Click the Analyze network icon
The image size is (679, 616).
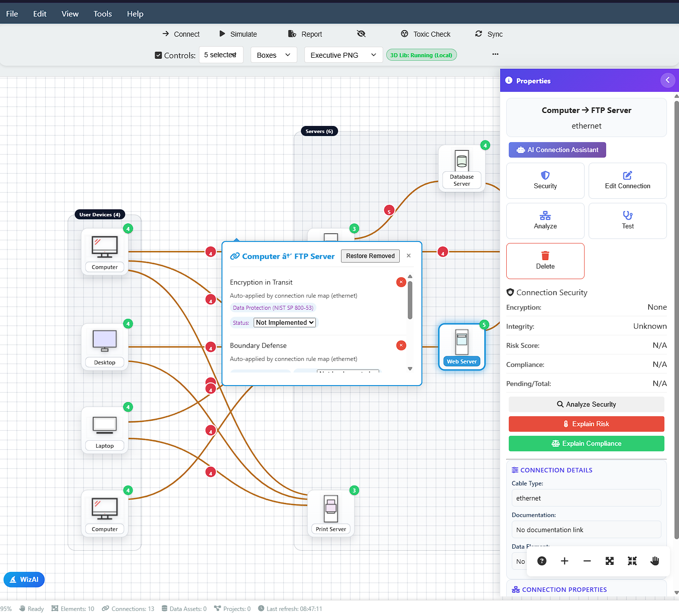(x=545, y=216)
